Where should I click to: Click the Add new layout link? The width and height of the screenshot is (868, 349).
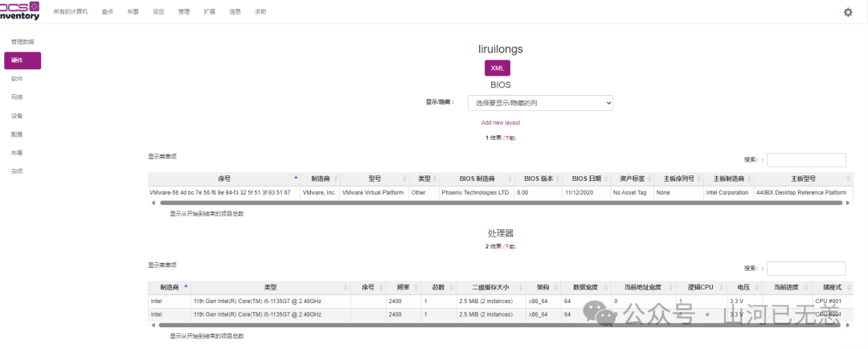pos(501,122)
